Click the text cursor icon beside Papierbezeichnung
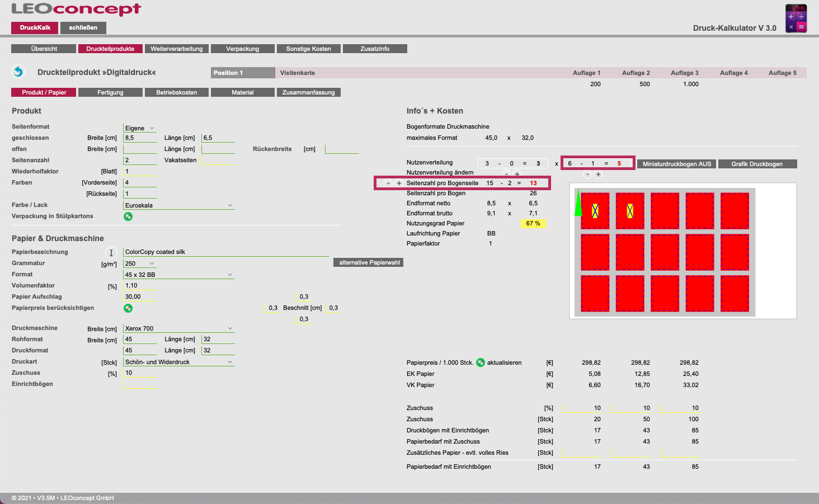 coord(111,252)
